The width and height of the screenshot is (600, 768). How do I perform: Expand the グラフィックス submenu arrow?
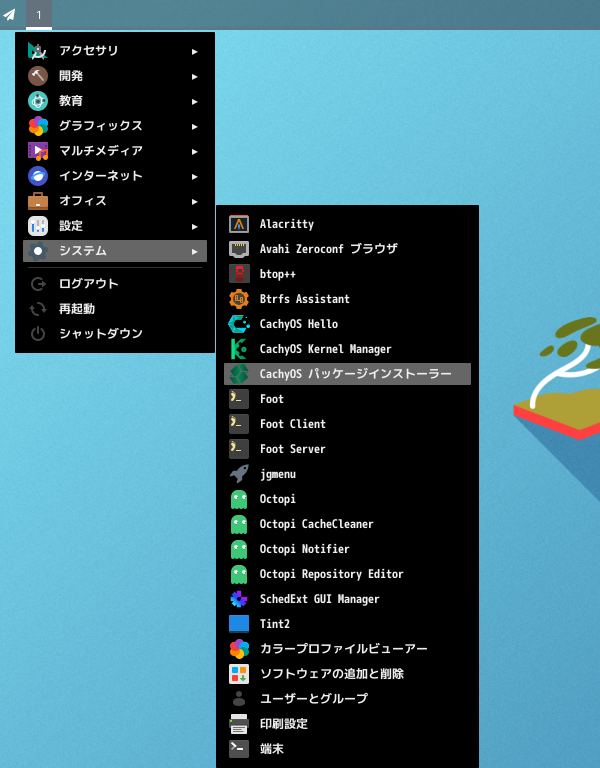pyautogui.click(x=195, y=126)
